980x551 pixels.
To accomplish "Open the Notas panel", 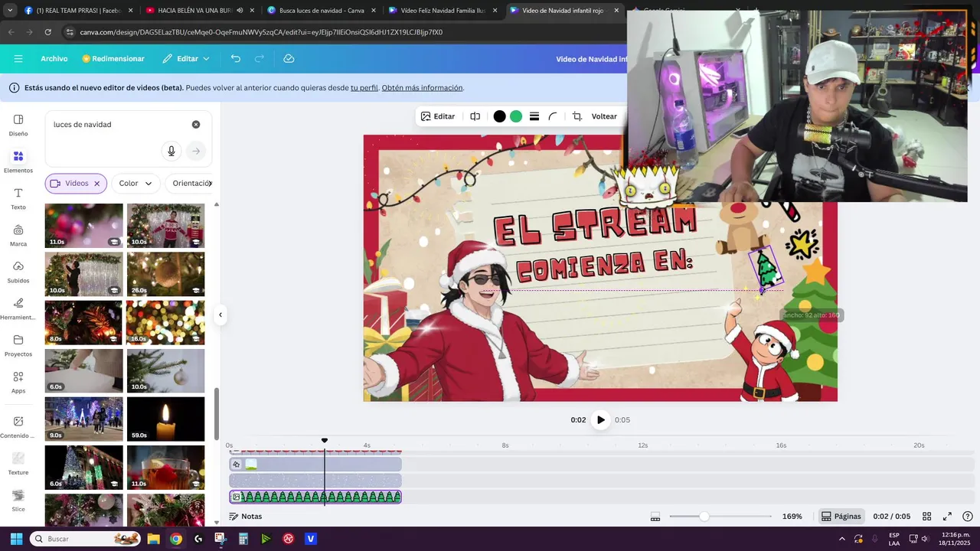I will tap(245, 517).
